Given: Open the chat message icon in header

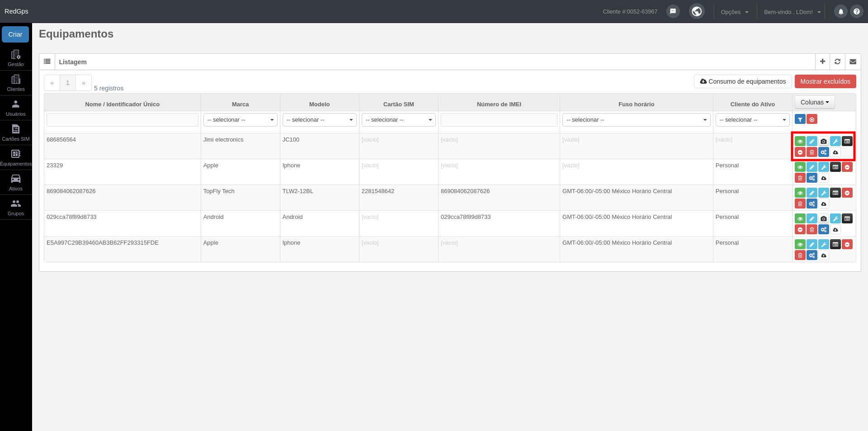Looking at the screenshot, I should (x=673, y=11).
